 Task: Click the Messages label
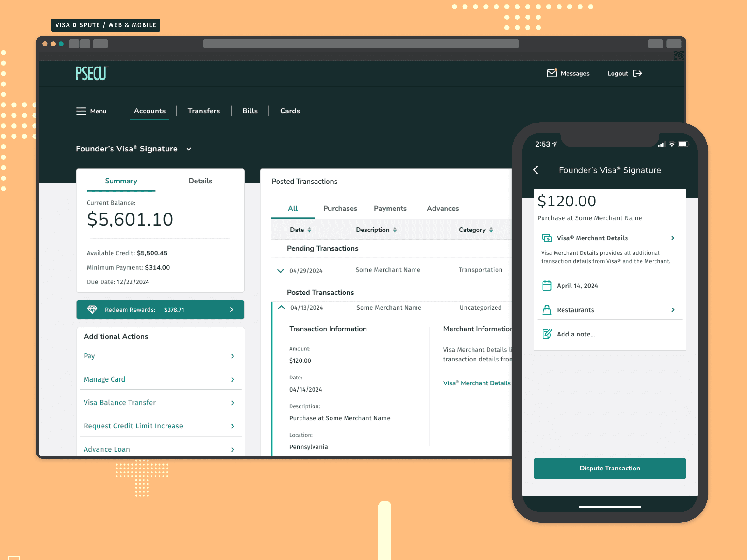click(x=575, y=73)
